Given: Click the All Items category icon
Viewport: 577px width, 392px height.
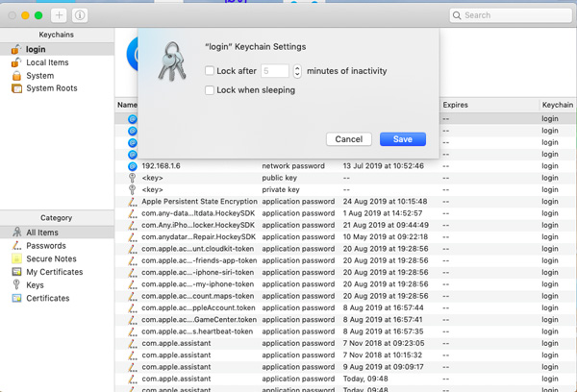Looking at the screenshot, I should [17, 233].
